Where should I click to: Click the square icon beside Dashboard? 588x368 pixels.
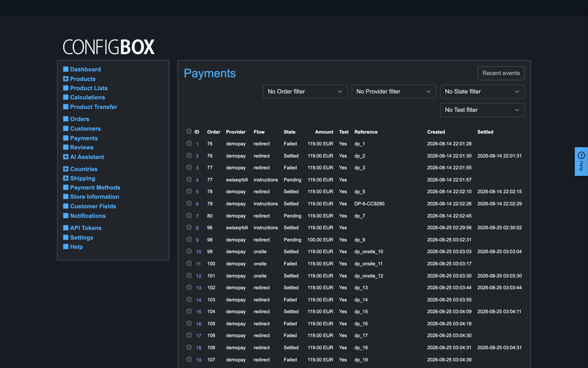(x=66, y=69)
